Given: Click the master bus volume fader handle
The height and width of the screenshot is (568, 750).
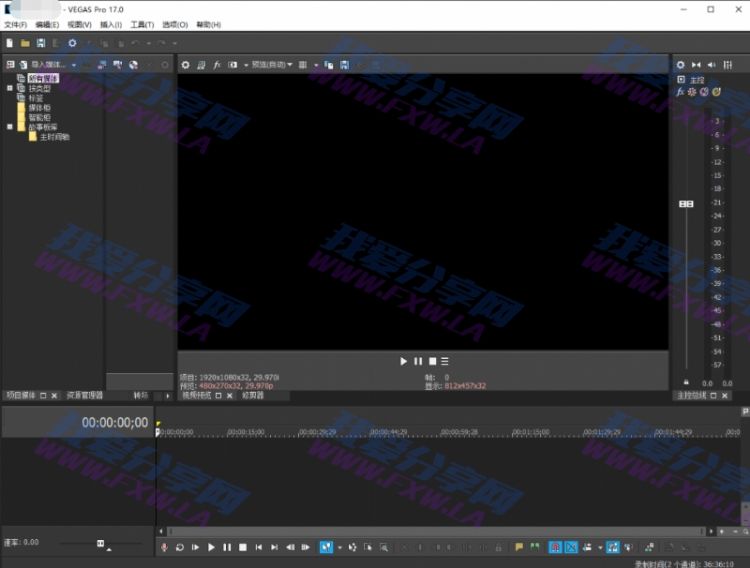Looking at the screenshot, I should click(x=686, y=204).
